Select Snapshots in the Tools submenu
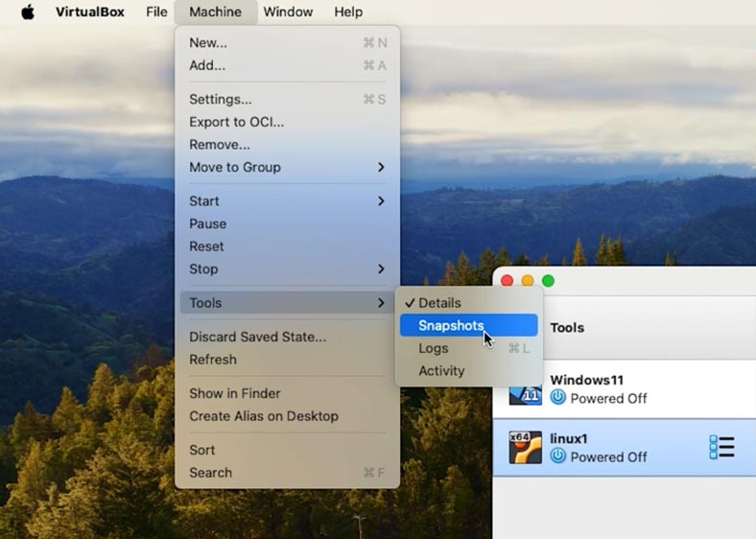 468,325
